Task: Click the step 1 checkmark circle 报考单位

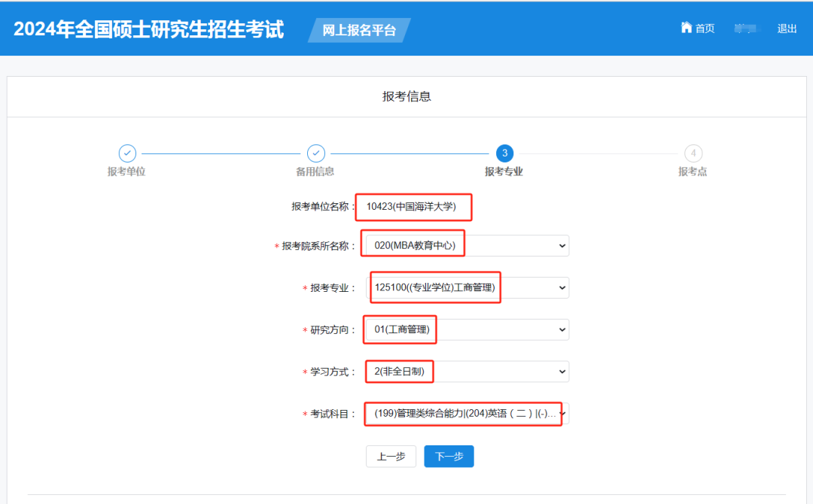Action: 127,153
